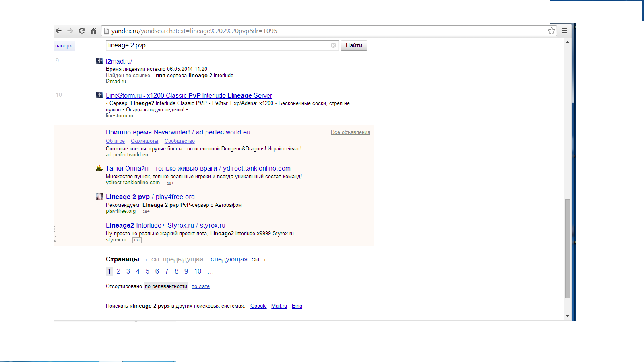Image resolution: width=644 pixels, height=362 pixels.
Task: Go to results page 7
Action: click(x=167, y=271)
